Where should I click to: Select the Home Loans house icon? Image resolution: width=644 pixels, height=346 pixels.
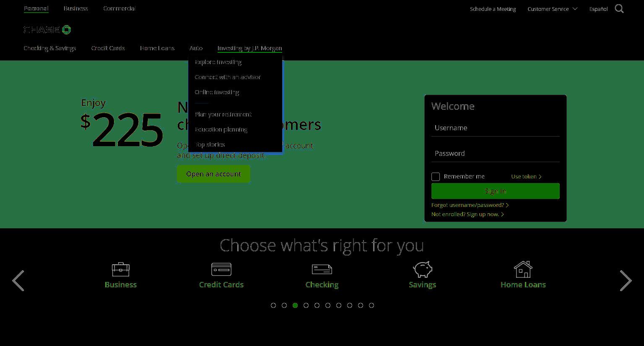523,269
